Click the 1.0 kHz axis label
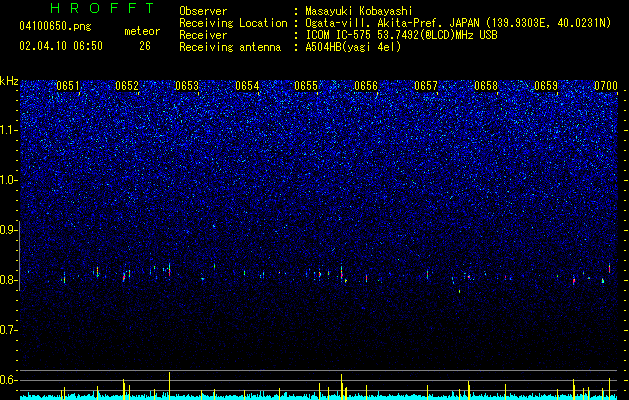The image size is (629, 400). coord(9,180)
